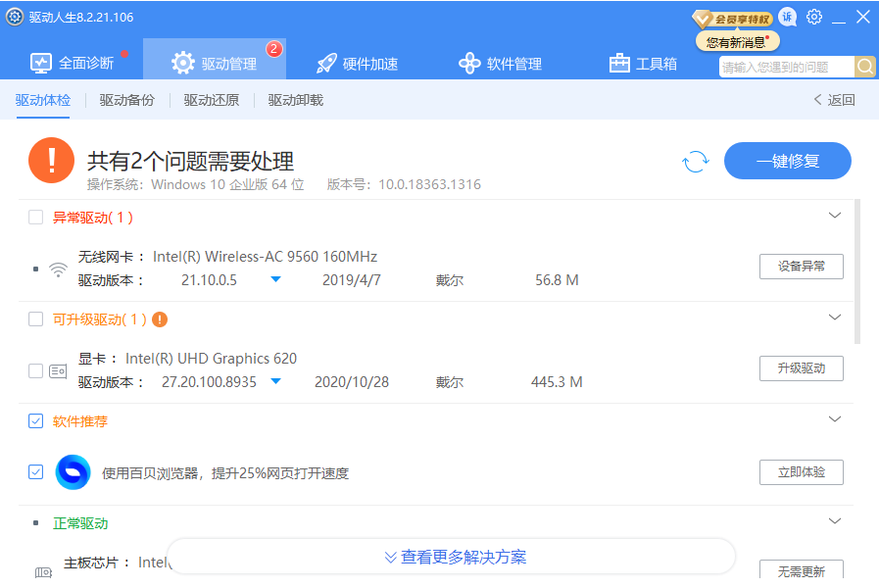Screen dimensions: 879x588
Task: Click the 升级驱动 button
Action: tap(801, 368)
